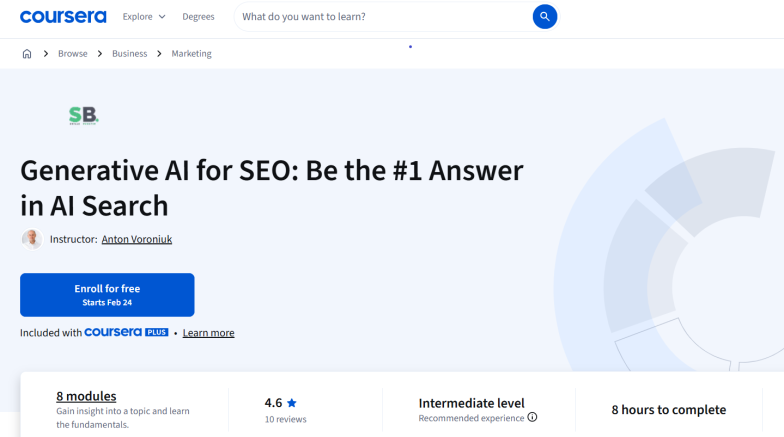784x437 pixels.
Task: Expand the Explore dropdown menu
Action: (144, 17)
